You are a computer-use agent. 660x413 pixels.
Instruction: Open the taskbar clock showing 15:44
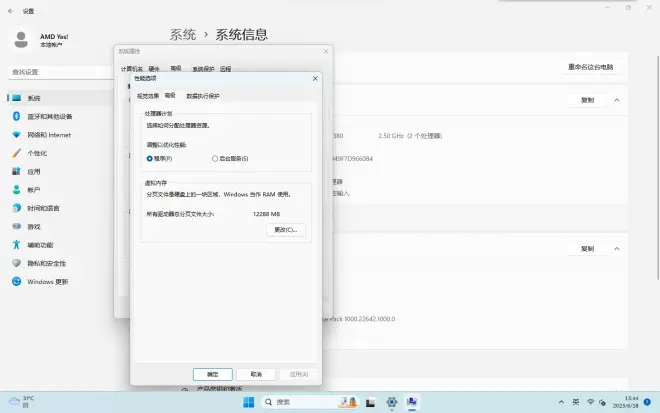(x=625, y=402)
